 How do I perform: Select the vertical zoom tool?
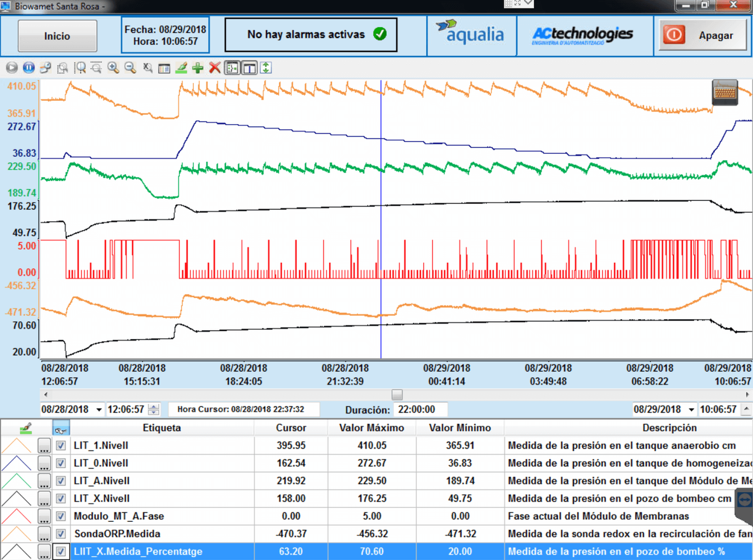pos(96,68)
